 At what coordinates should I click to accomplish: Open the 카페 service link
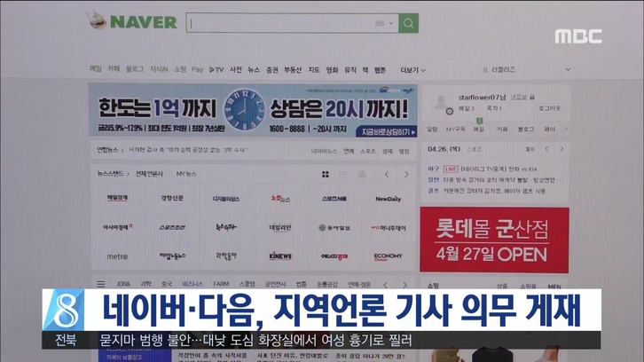[x=114, y=69]
